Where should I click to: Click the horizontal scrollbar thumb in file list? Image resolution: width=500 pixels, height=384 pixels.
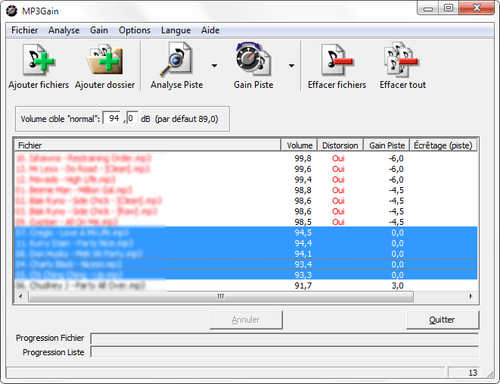pos(221,296)
